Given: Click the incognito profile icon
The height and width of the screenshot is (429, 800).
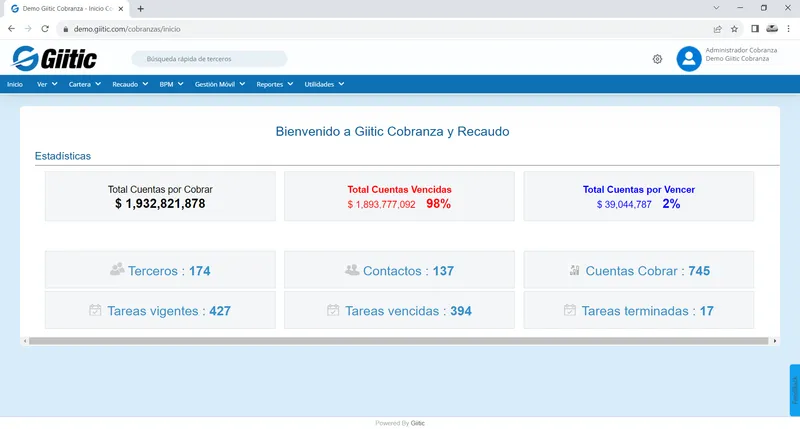Looking at the screenshot, I should pos(772,29).
